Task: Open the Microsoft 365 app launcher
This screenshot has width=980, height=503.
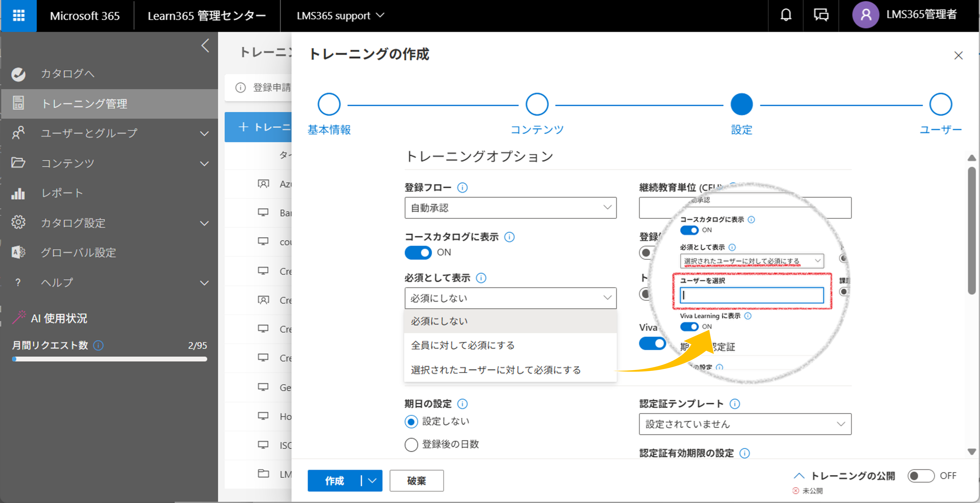Action: [x=18, y=16]
